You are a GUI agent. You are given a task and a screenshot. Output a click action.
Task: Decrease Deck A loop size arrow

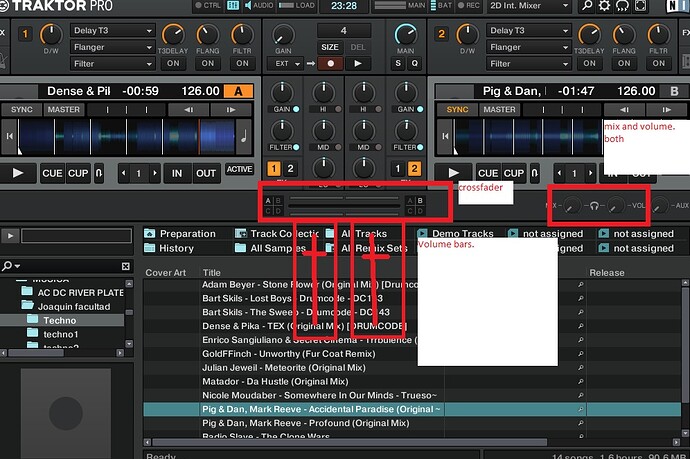[x=124, y=173]
